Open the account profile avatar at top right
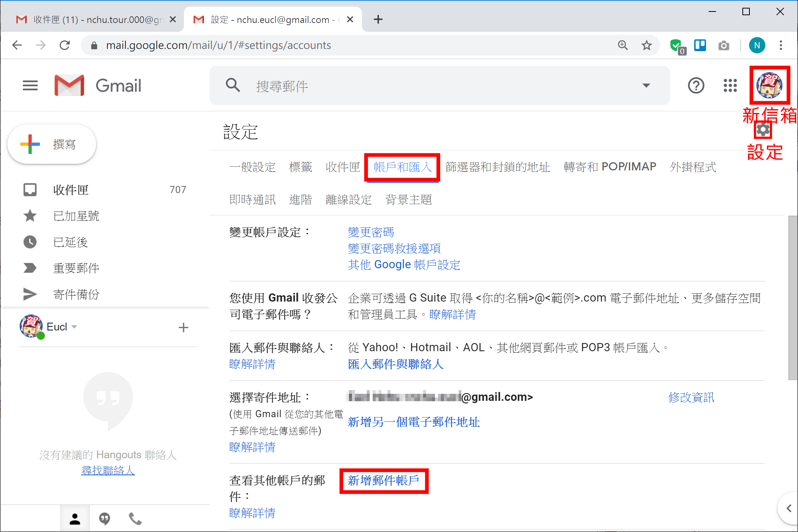798x532 pixels. 769,85
